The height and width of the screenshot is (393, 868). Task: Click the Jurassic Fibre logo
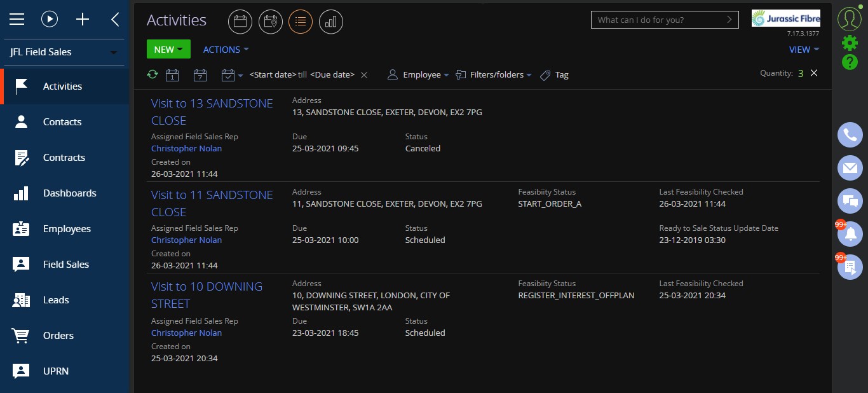785,18
